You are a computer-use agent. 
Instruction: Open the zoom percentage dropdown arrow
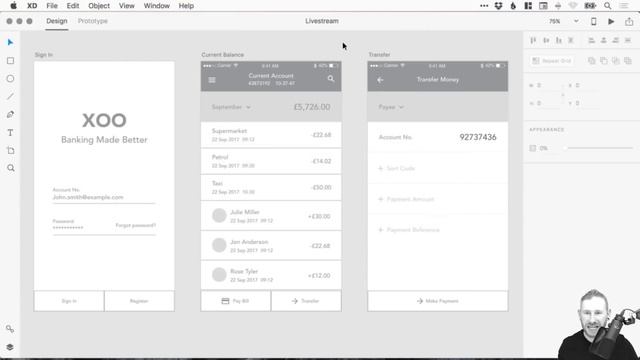[576, 21]
